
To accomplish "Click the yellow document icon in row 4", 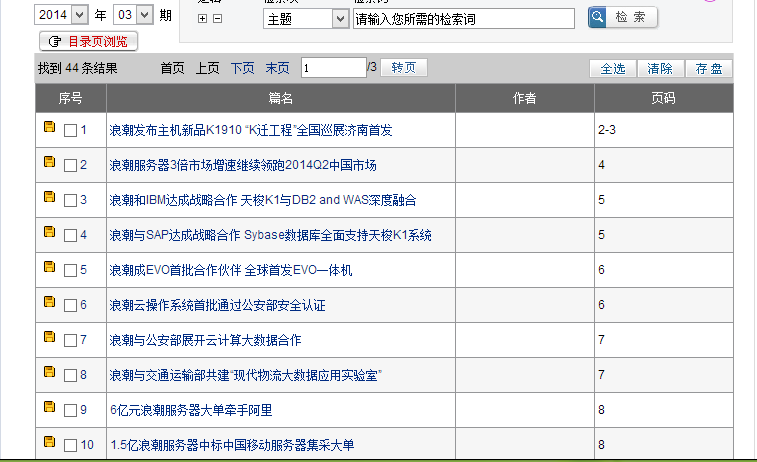I will 49,232.
